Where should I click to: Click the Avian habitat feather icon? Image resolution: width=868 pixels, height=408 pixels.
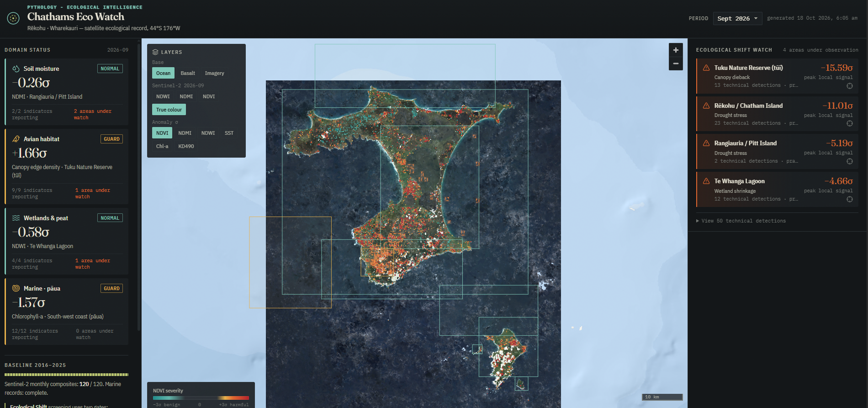tap(16, 139)
